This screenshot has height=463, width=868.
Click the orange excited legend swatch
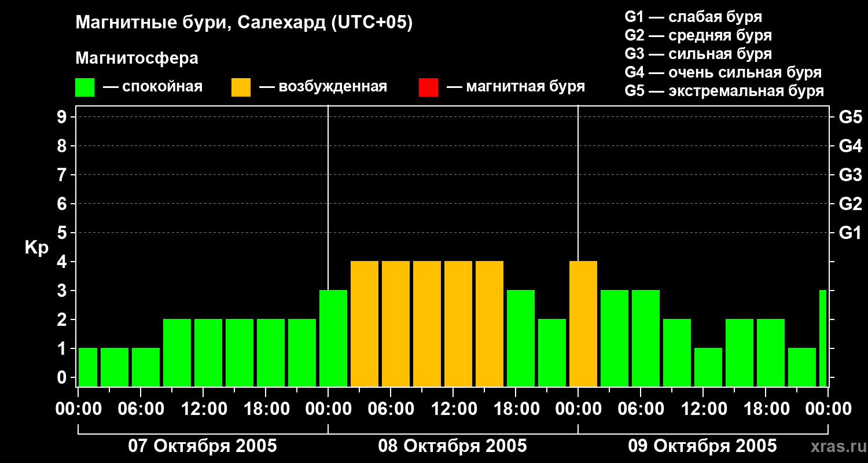click(x=241, y=87)
